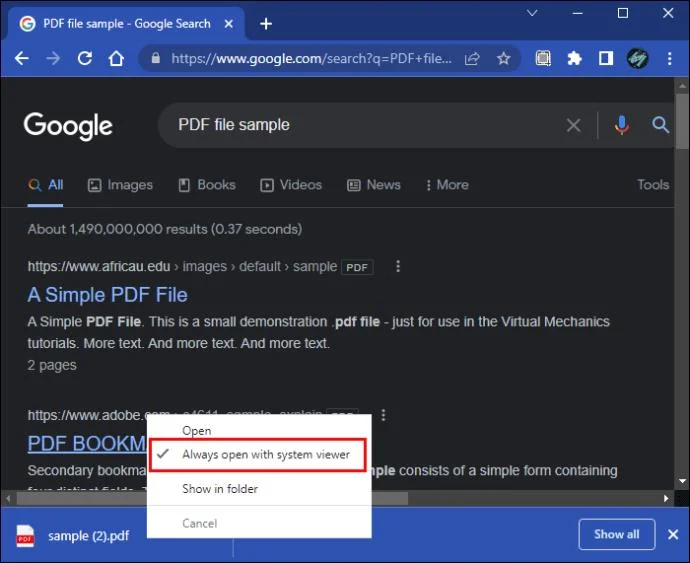
Task: Click the horizontal scrollbar right arrow
Action: click(x=666, y=498)
